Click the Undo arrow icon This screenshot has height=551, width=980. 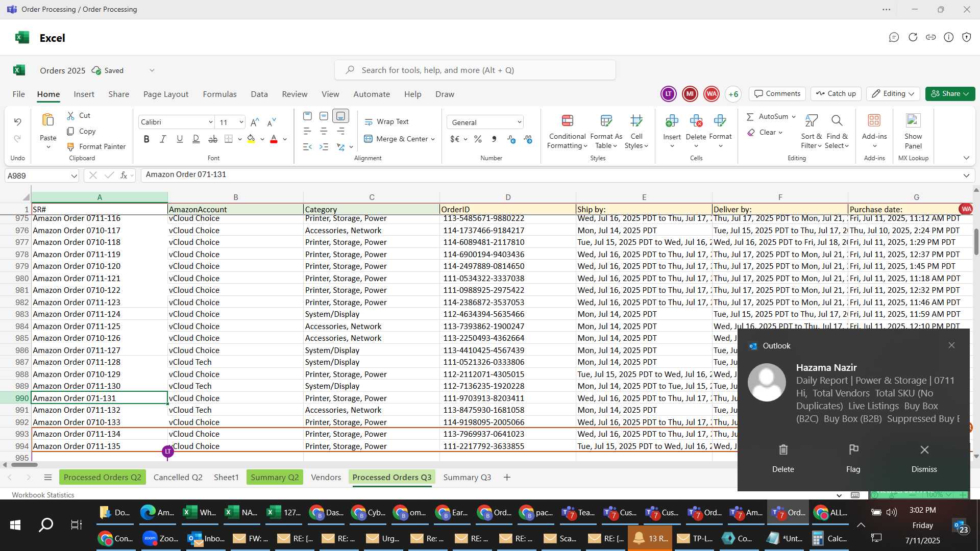(17, 122)
